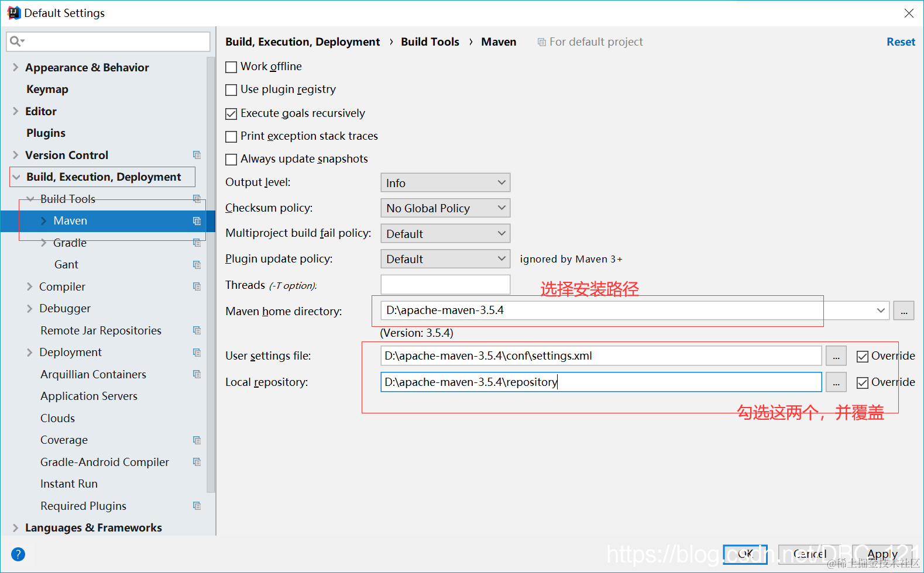Screen dimensions: 924x573
Task: Click the IntelliJ IDEA logo in title bar
Action: (13, 13)
